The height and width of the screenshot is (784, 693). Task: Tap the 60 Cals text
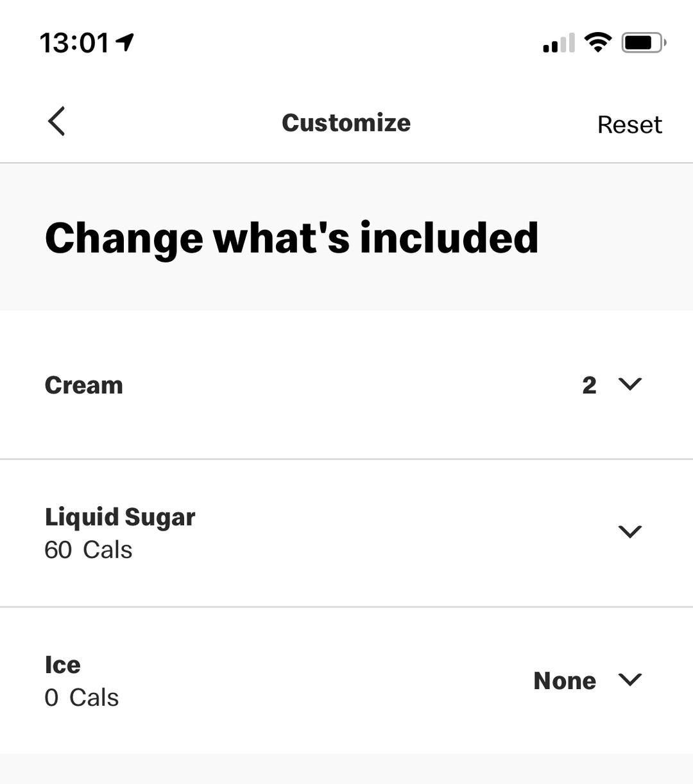click(x=88, y=550)
